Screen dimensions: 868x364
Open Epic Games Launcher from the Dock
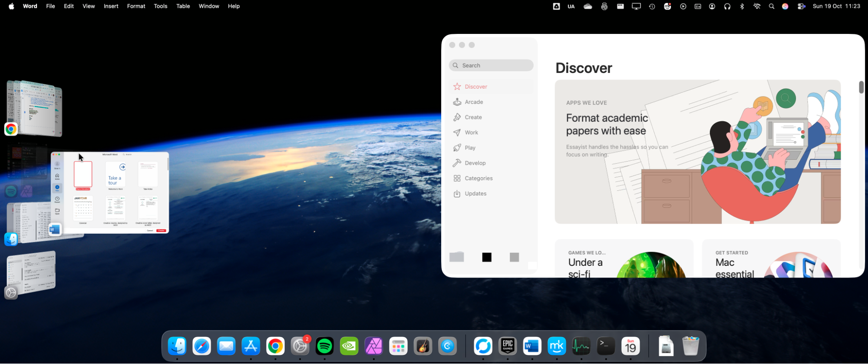point(508,346)
